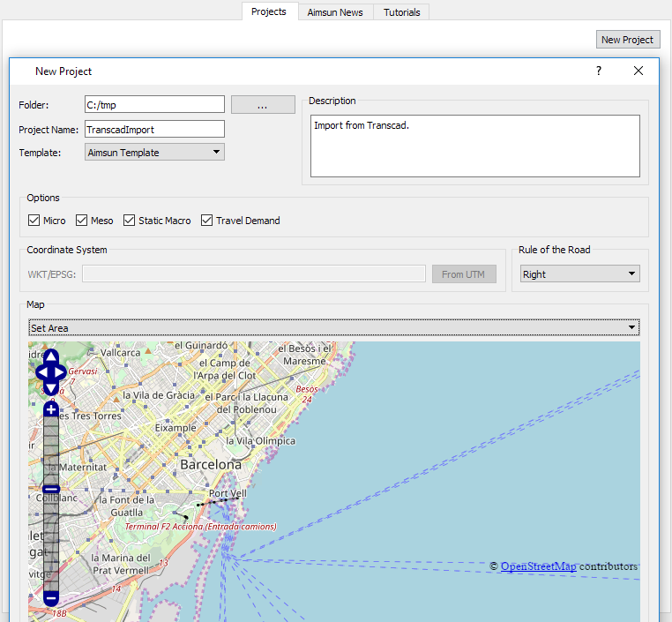Toggle the Meso checkbox

tap(82, 221)
